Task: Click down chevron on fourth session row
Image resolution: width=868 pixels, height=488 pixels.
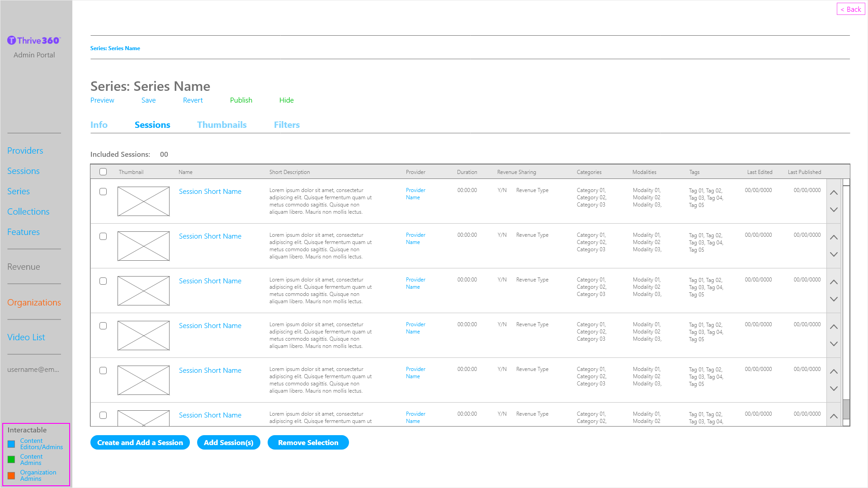Action: [x=834, y=344]
